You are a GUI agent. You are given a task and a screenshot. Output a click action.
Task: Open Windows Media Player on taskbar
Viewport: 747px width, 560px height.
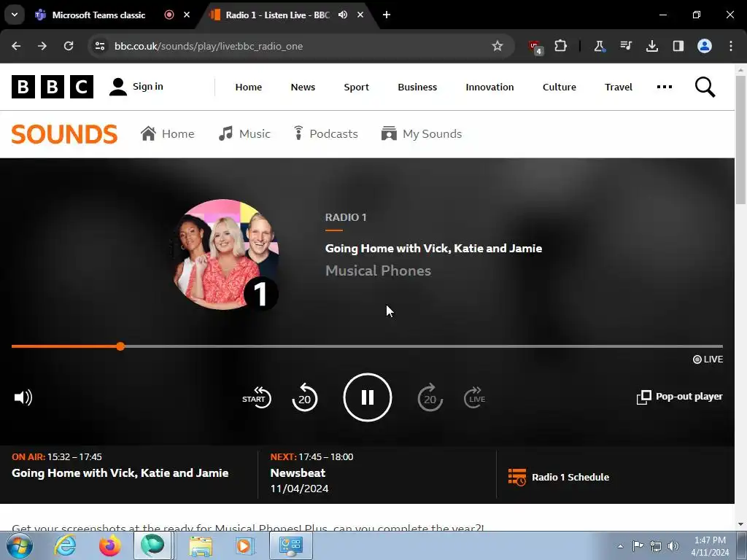tap(244, 545)
